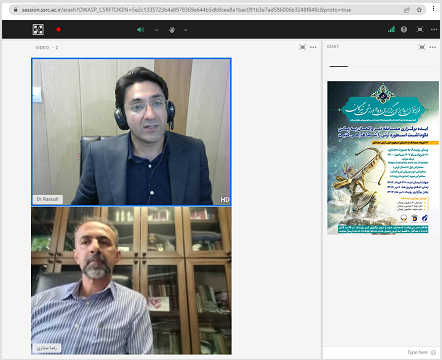
Task: Select the underlined chat tab
Action: (339, 66)
